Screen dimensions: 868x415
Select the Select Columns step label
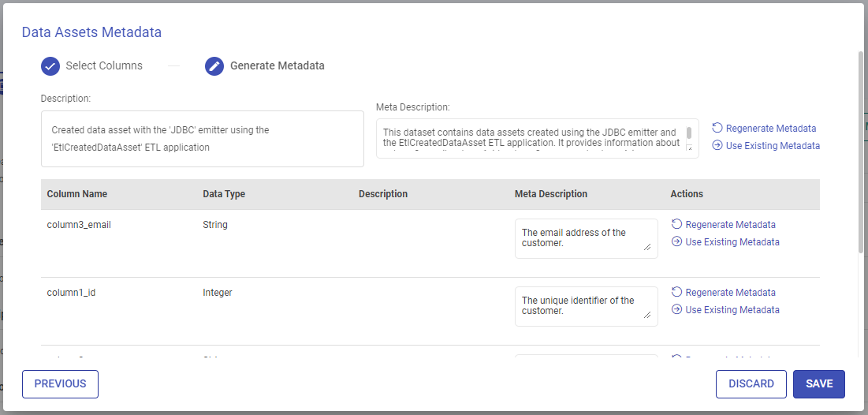(104, 66)
